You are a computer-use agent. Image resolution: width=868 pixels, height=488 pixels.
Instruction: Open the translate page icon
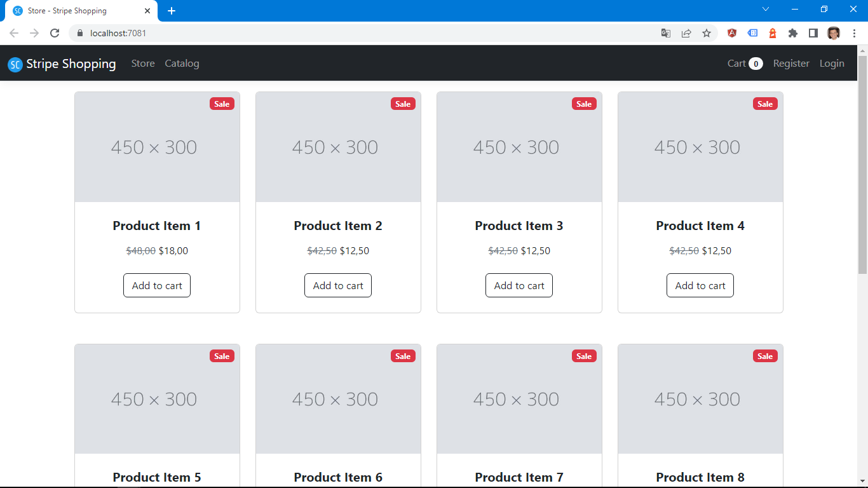pos(666,33)
